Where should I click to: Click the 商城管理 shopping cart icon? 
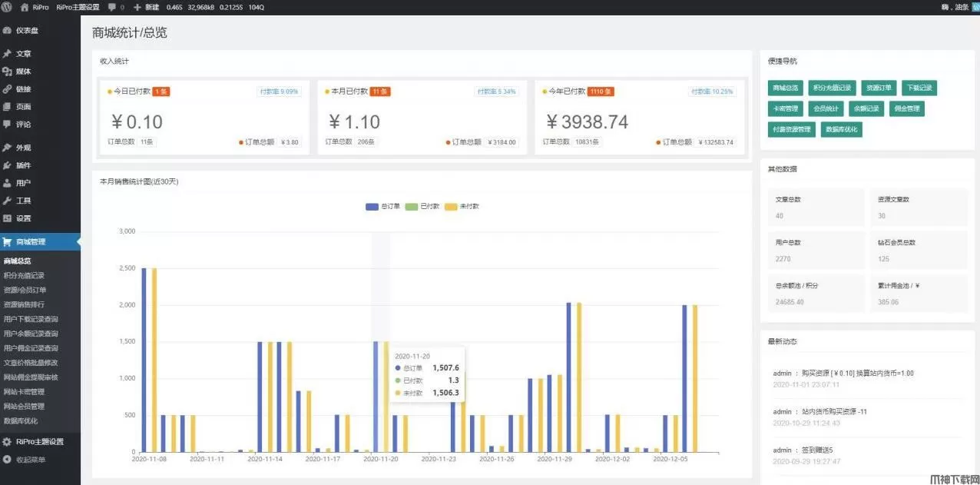click(x=7, y=242)
